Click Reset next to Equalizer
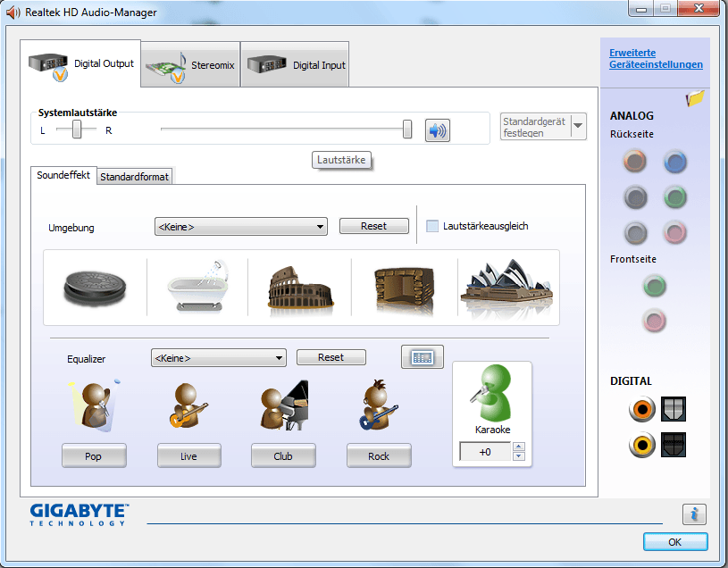 [x=331, y=357]
